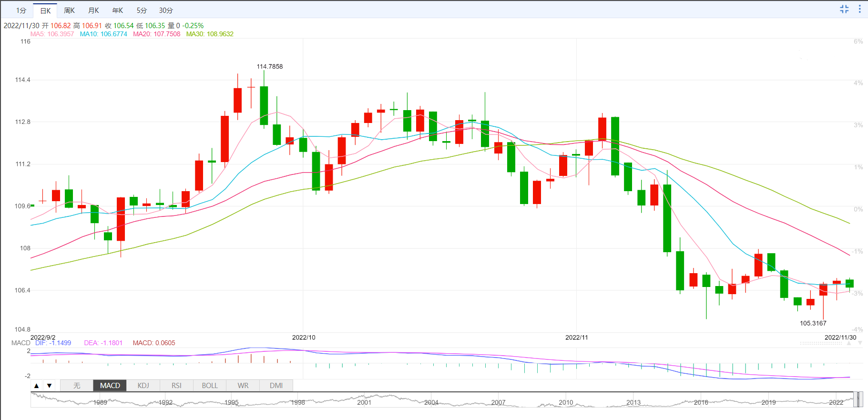Click the black up-arrow indicator button

click(37, 386)
